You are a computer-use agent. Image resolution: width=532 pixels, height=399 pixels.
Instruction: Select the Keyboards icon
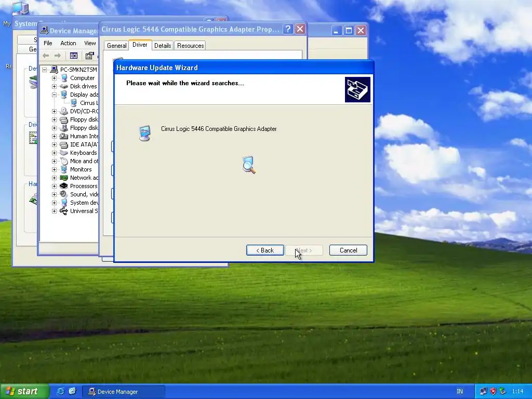[64, 153]
